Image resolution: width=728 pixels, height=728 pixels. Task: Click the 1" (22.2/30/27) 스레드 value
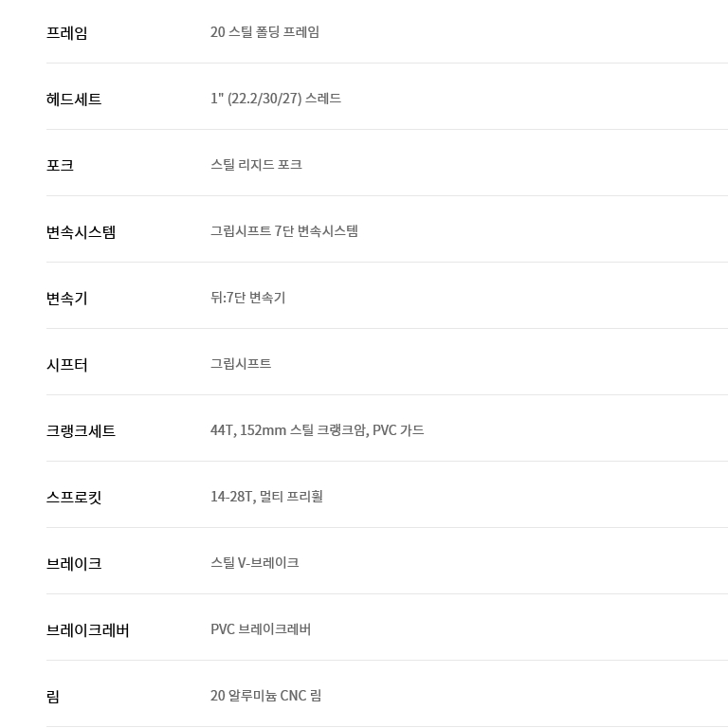(276, 99)
